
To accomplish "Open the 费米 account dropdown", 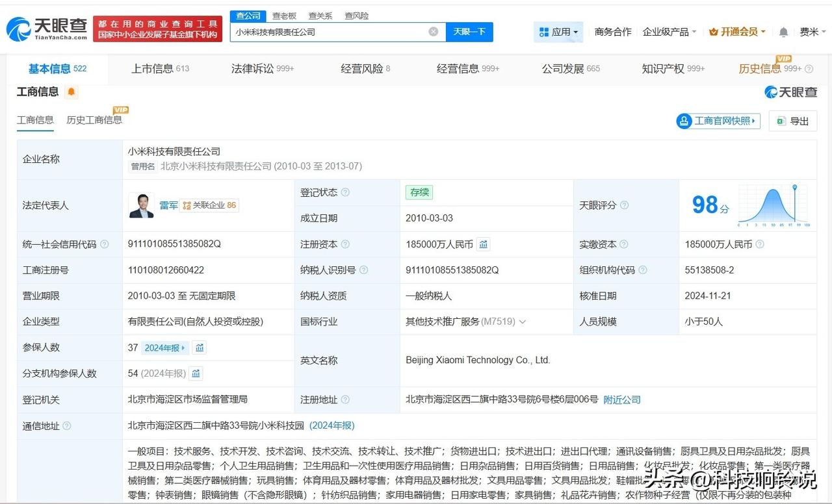I will coord(812,32).
